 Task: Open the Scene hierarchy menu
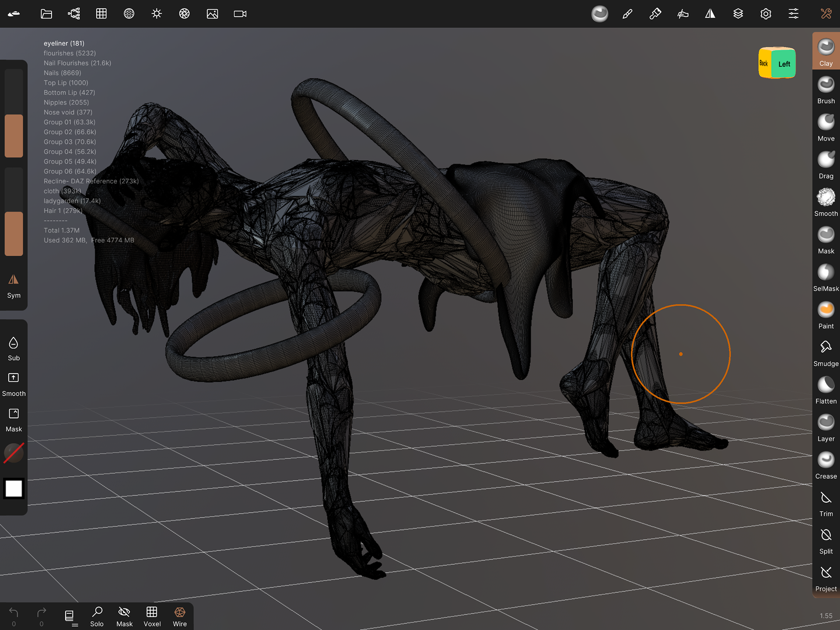[x=74, y=14]
